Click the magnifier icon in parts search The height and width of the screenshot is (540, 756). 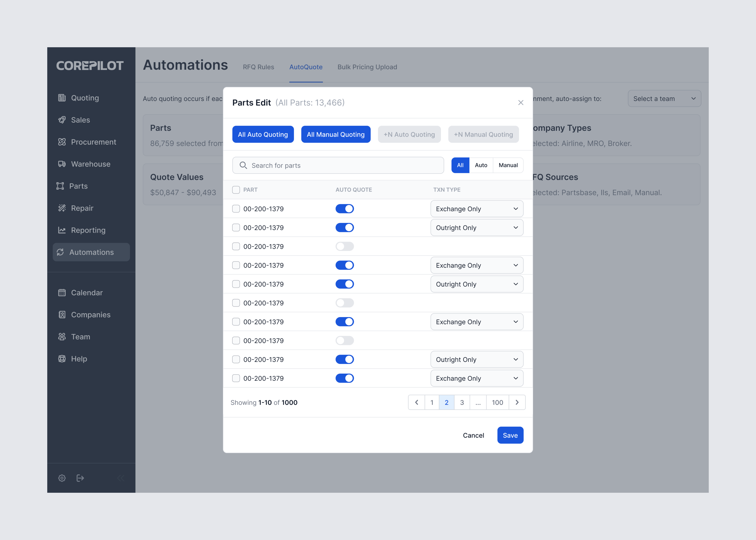tap(243, 165)
